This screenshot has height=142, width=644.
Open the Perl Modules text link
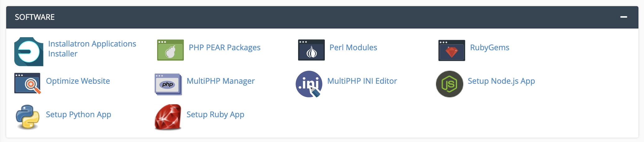click(353, 47)
